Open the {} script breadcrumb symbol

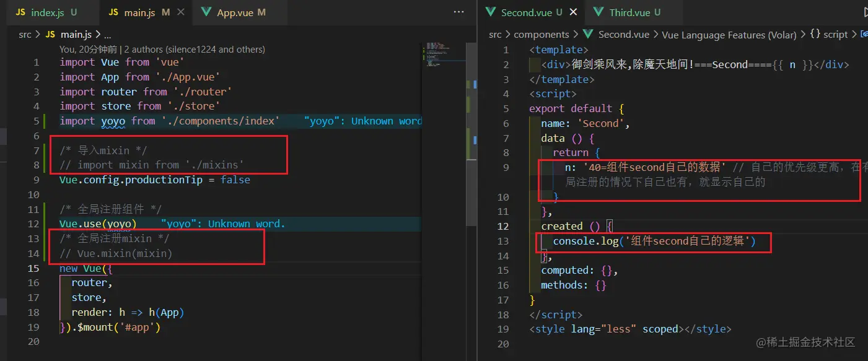828,35
